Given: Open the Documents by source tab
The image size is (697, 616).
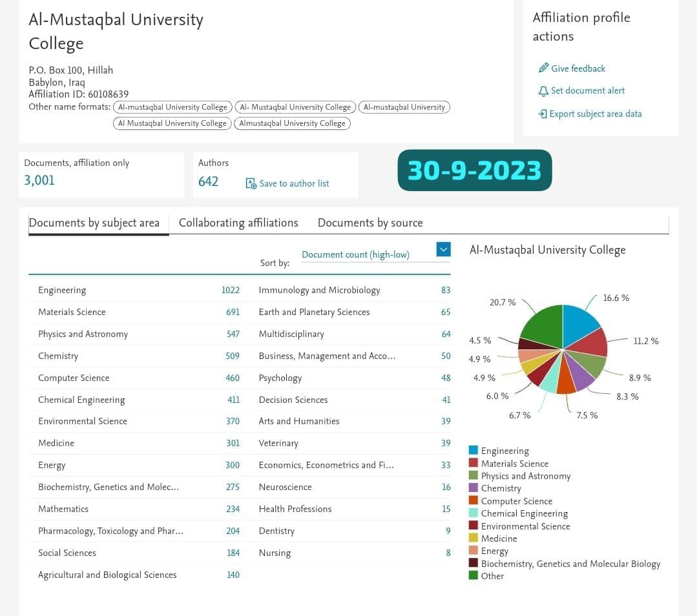Looking at the screenshot, I should (370, 223).
